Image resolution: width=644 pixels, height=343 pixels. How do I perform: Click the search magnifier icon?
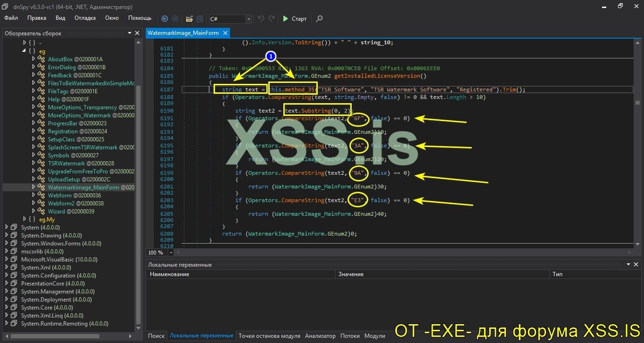click(320, 19)
